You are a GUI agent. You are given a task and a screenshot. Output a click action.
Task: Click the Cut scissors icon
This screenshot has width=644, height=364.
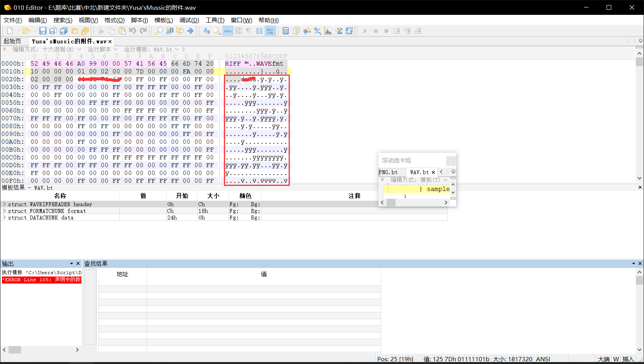point(101,31)
